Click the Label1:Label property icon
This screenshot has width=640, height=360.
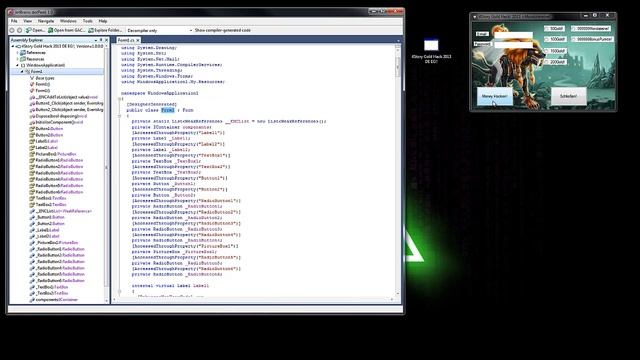coord(32,142)
